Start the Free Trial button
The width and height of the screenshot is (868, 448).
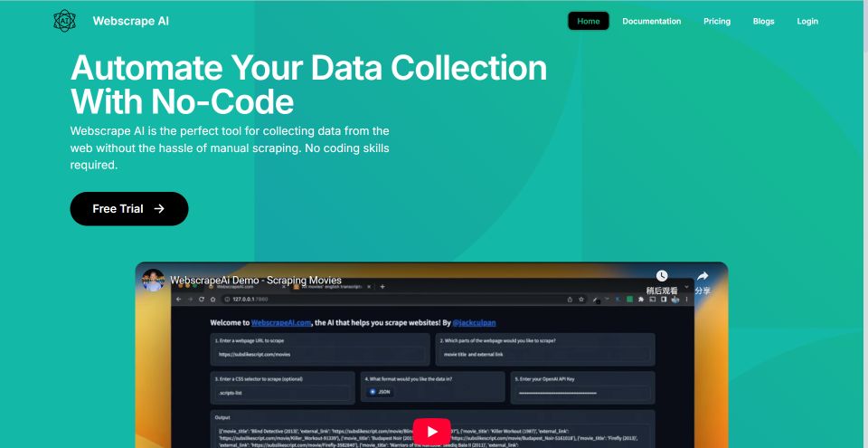pos(129,208)
